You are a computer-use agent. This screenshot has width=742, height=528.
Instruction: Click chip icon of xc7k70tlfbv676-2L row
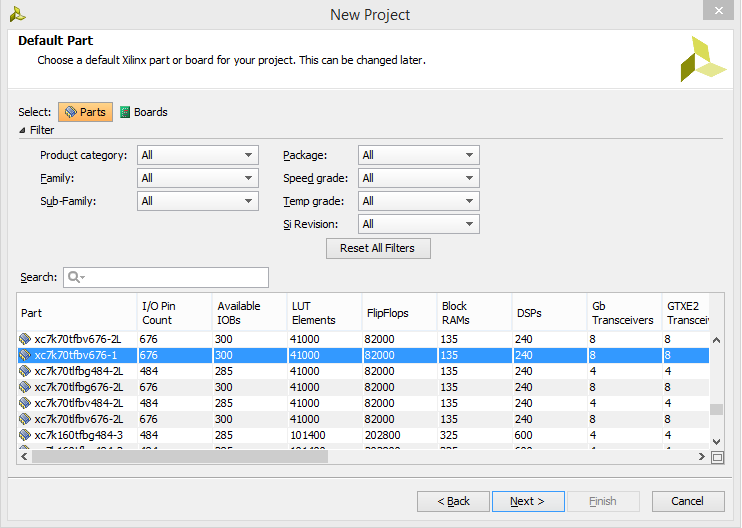25,419
